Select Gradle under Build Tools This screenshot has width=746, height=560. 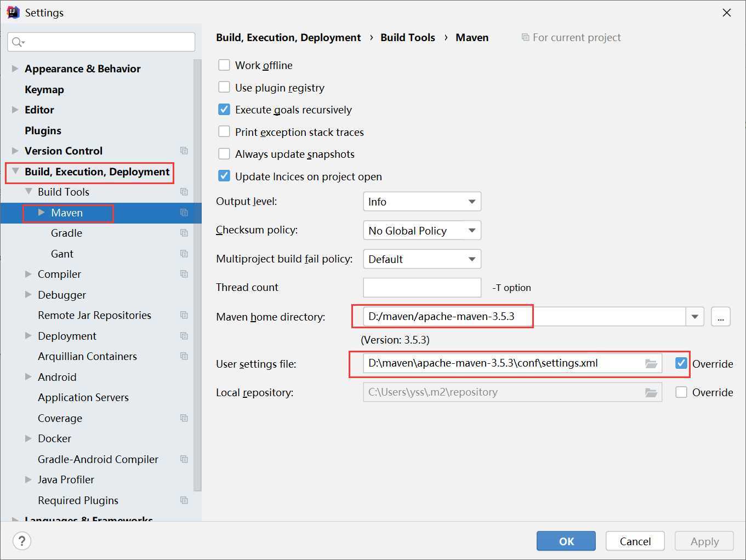(66, 233)
